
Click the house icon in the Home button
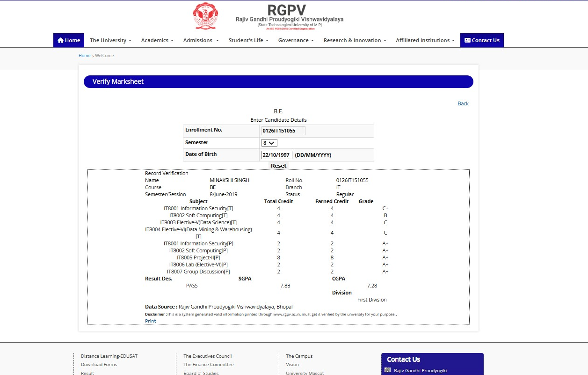60,40
